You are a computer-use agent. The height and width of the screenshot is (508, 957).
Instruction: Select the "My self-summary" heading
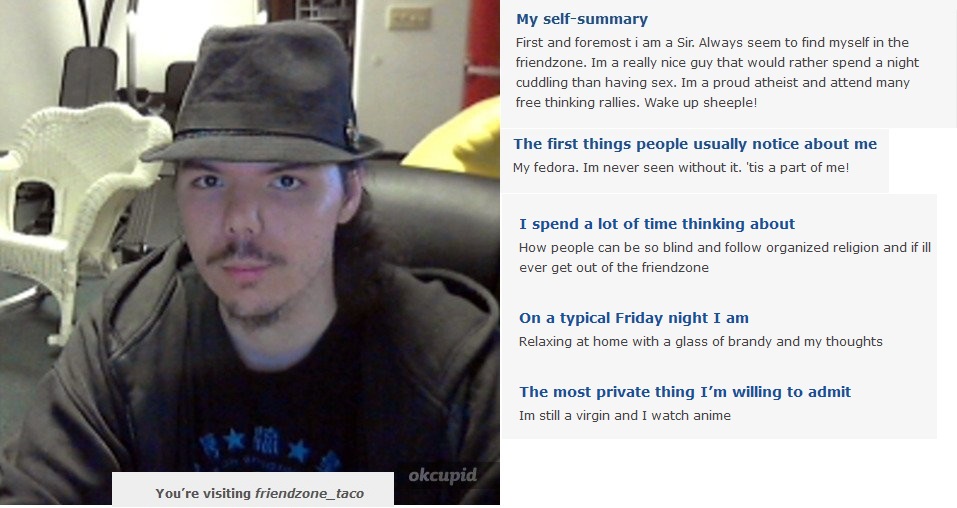[x=582, y=19]
